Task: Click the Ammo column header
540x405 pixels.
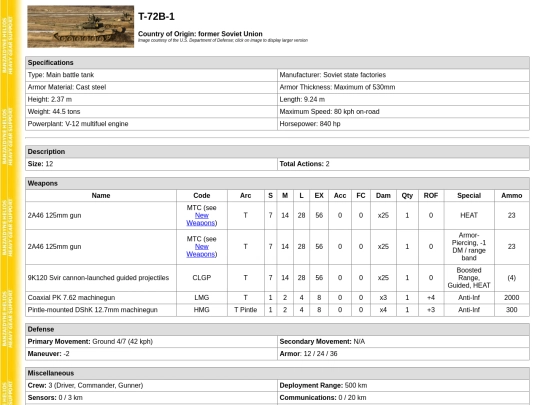Action: point(512,196)
